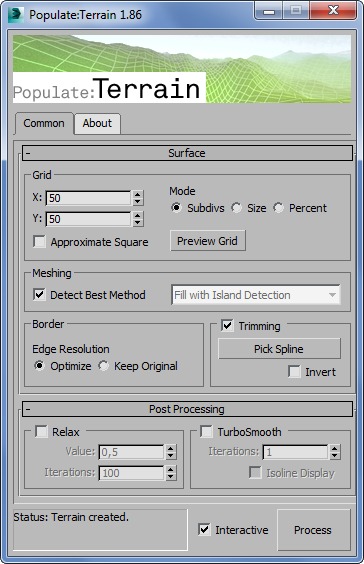Select the Size mode radio button
This screenshot has height=564, width=364.
[x=236, y=208]
